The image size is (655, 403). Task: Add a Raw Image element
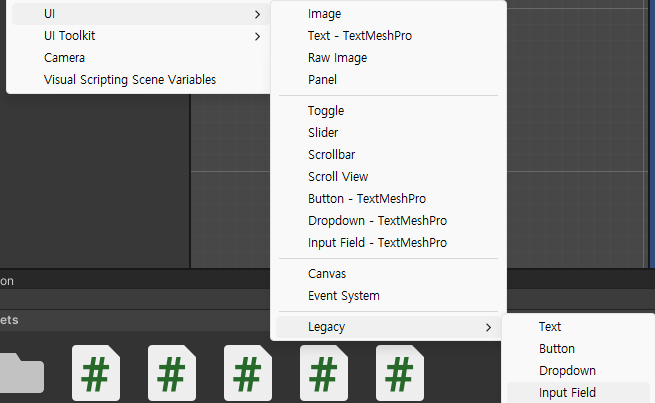coord(388,58)
